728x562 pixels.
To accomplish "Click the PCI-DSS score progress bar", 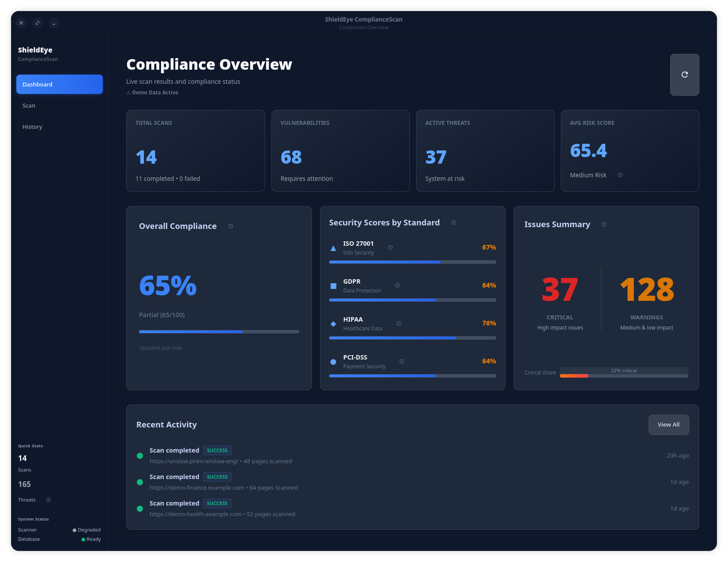I will click(413, 376).
